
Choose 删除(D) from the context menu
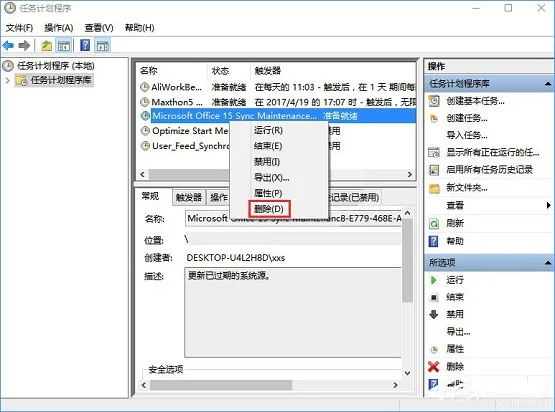coord(269,209)
